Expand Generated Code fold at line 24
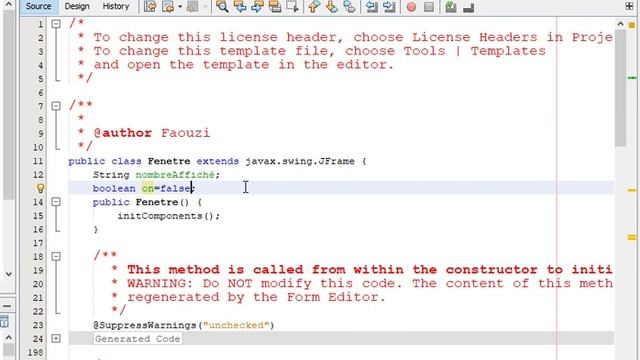The width and height of the screenshot is (640, 360). coord(56,338)
